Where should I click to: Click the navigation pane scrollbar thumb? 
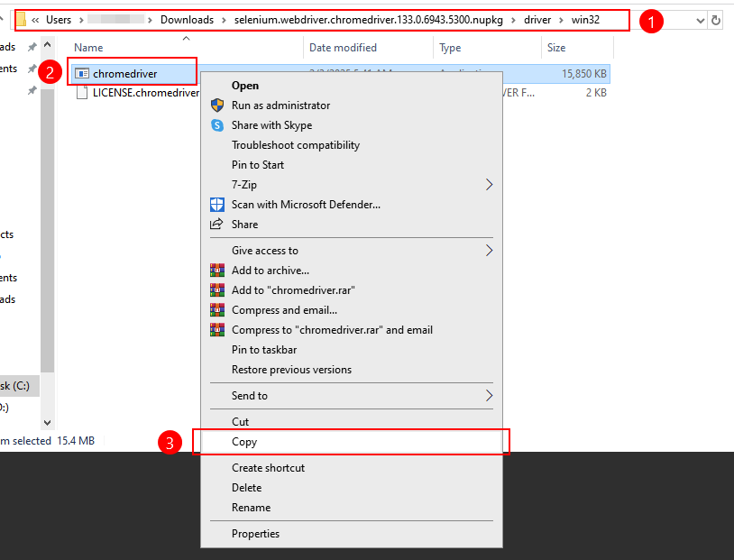tap(47, 231)
